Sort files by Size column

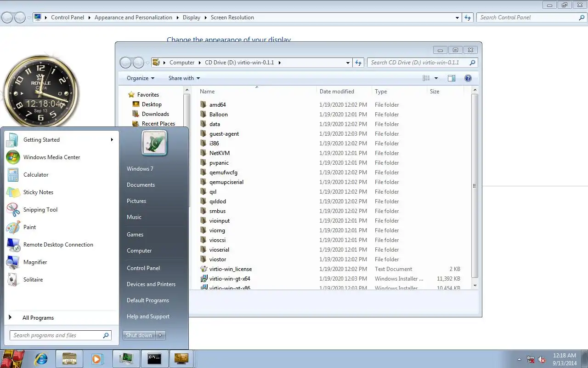click(x=445, y=92)
